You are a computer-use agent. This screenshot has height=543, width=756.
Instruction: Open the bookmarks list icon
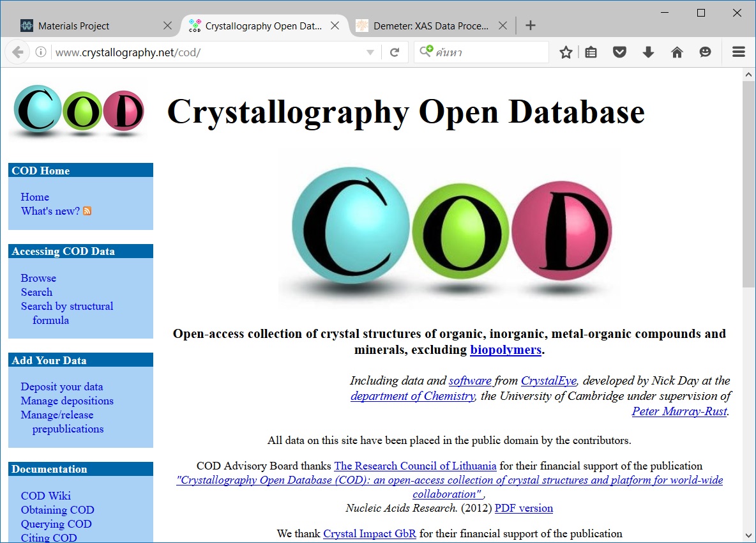tap(591, 52)
